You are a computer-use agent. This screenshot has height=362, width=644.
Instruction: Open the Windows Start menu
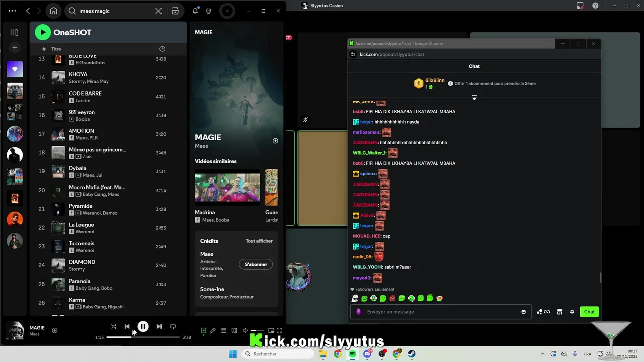(x=233, y=354)
